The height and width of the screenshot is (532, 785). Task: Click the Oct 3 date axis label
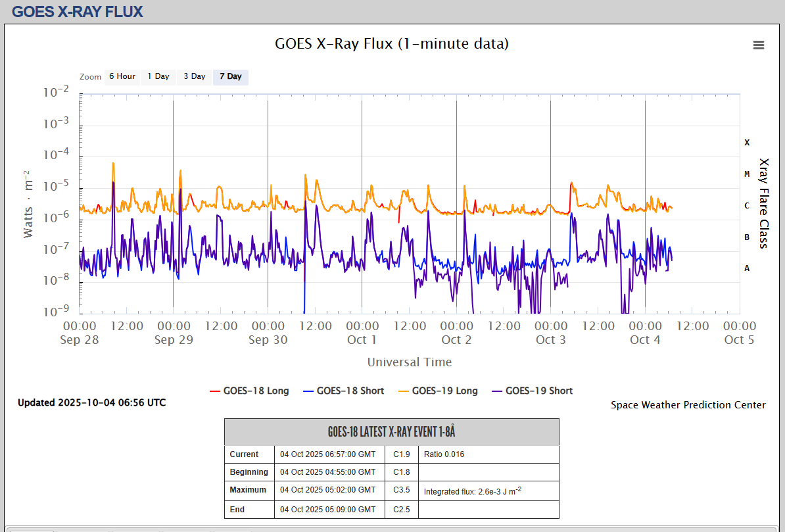(550, 340)
